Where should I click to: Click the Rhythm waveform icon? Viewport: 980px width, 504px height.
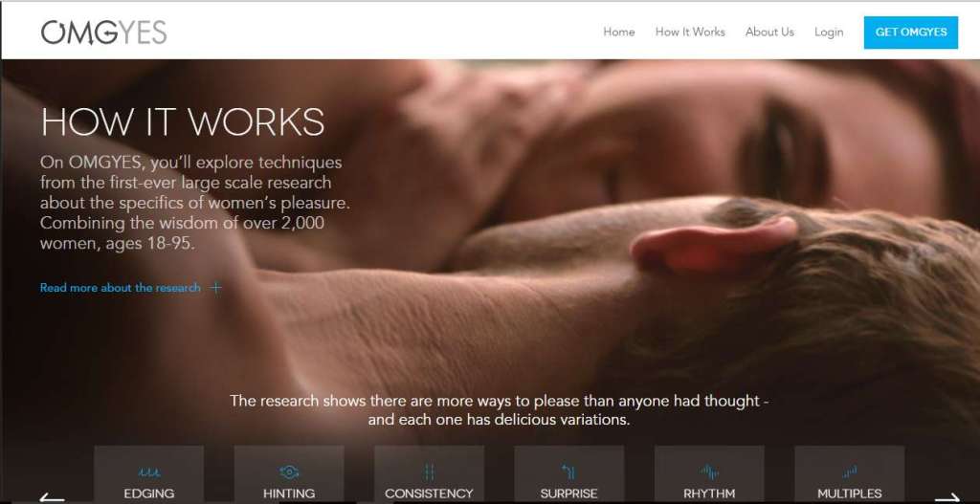tap(709, 472)
